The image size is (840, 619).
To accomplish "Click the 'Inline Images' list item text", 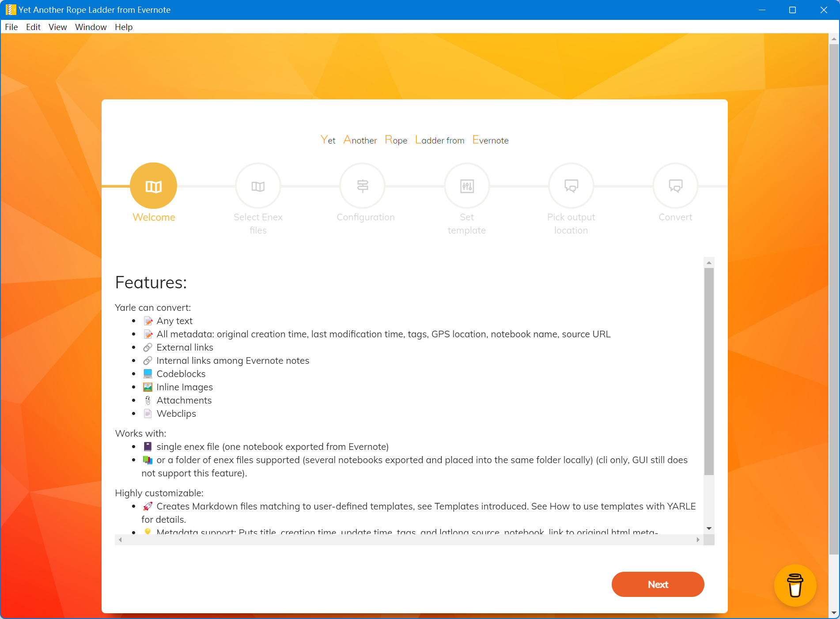I will [x=185, y=387].
